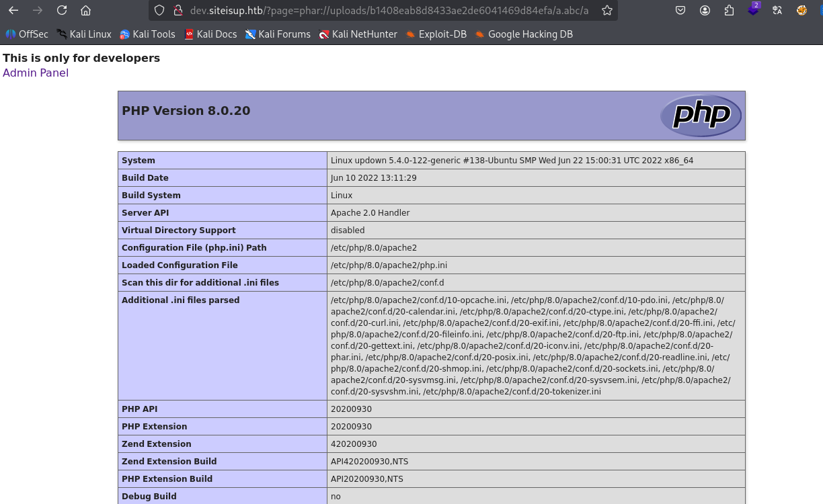Go forward using the forward arrow
Viewport: 823px width, 504px height.
38,10
